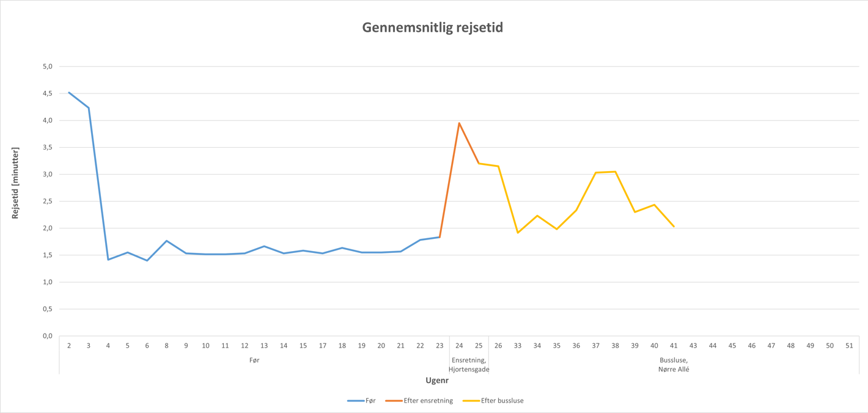Click week number 33 on the x-axis
This screenshot has height=413, width=868.
518,346
